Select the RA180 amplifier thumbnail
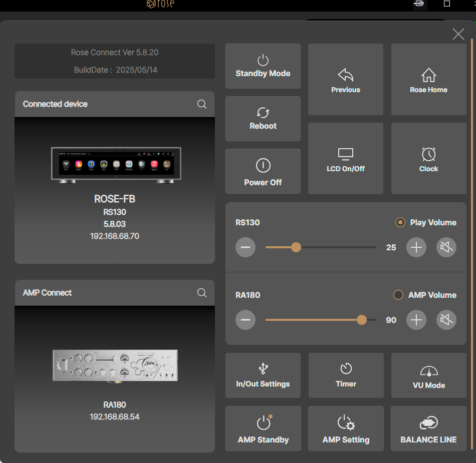Screen dimensions: 476x463 coord(115,366)
